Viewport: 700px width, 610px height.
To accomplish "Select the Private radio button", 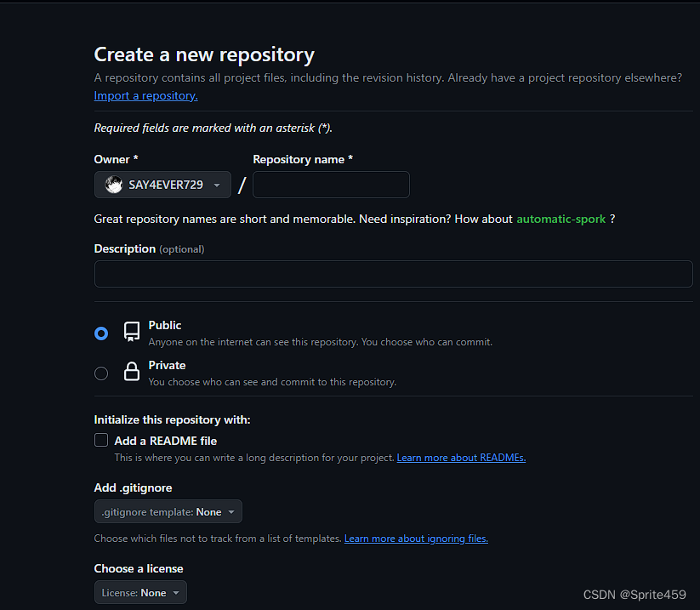I will (101, 373).
